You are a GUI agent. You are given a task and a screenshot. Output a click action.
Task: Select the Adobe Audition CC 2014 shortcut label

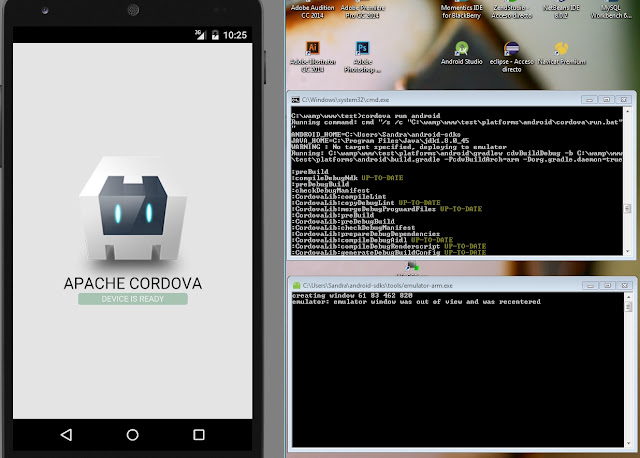(312, 11)
